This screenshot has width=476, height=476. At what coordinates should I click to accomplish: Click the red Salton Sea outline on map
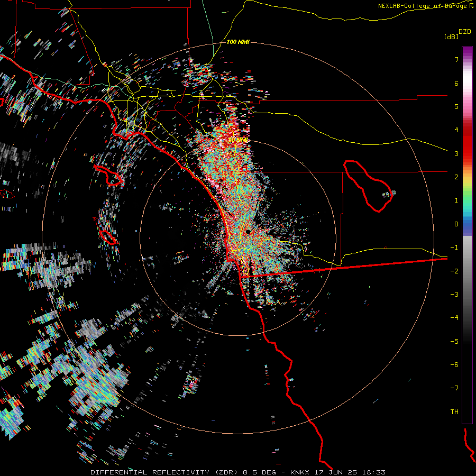pos(368,186)
